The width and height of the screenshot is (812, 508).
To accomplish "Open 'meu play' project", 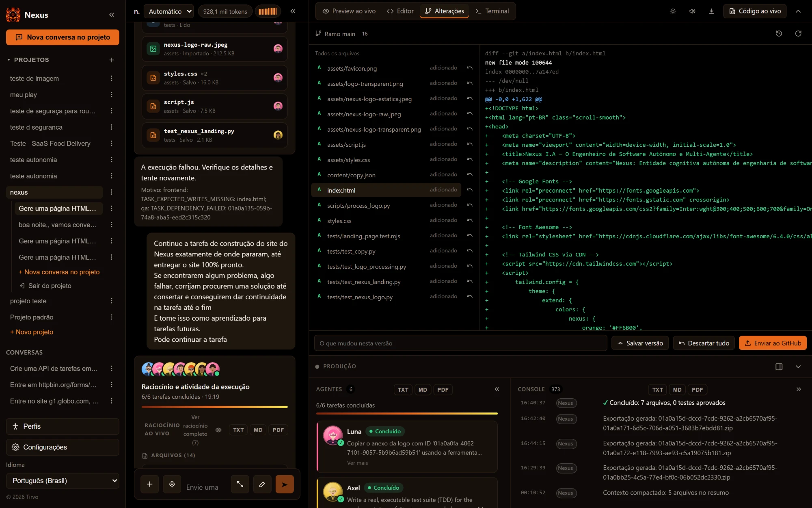I will [24, 95].
